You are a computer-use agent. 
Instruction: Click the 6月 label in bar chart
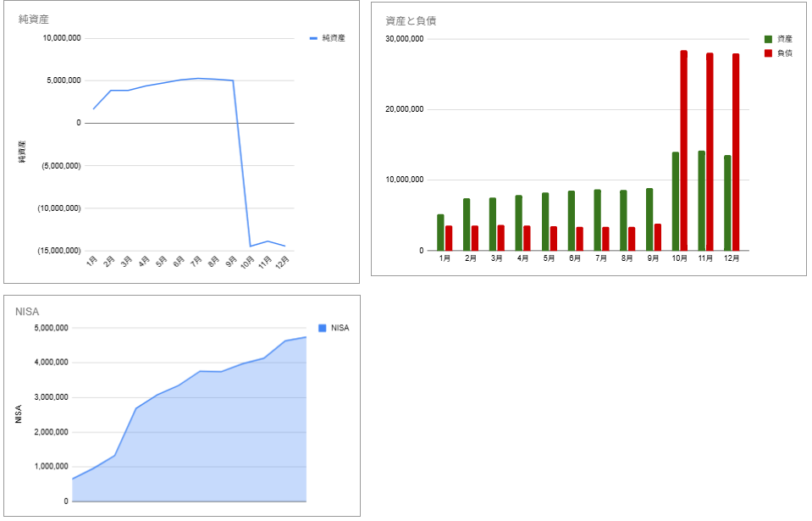click(x=575, y=258)
